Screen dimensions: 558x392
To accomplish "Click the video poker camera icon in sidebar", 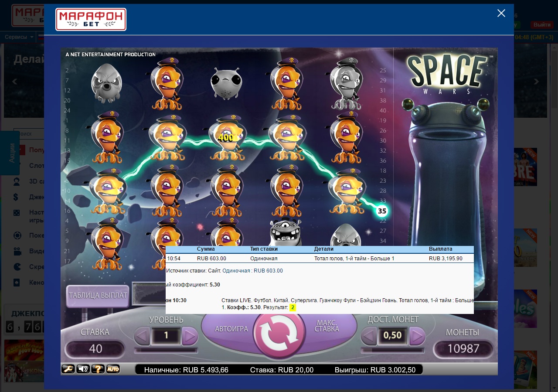I will 17,251.
